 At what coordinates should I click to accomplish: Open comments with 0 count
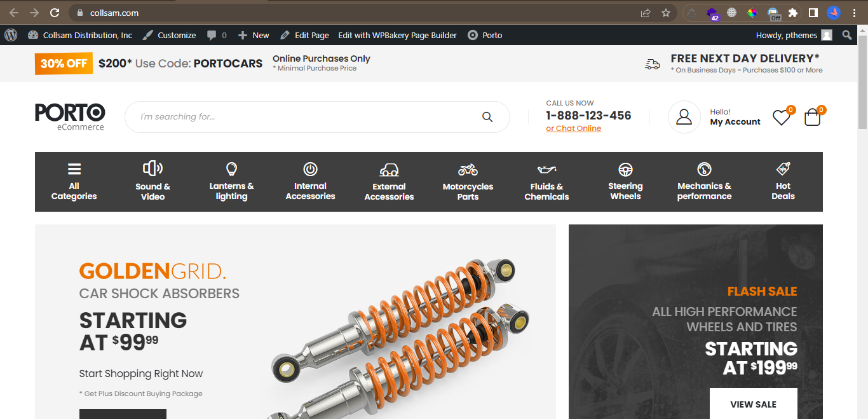(x=217, y=35)
